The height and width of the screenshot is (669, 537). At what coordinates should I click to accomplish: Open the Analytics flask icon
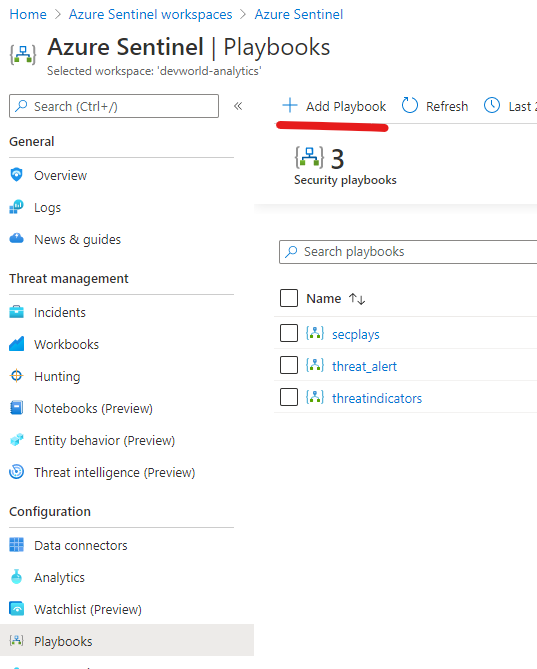[16, 577]
